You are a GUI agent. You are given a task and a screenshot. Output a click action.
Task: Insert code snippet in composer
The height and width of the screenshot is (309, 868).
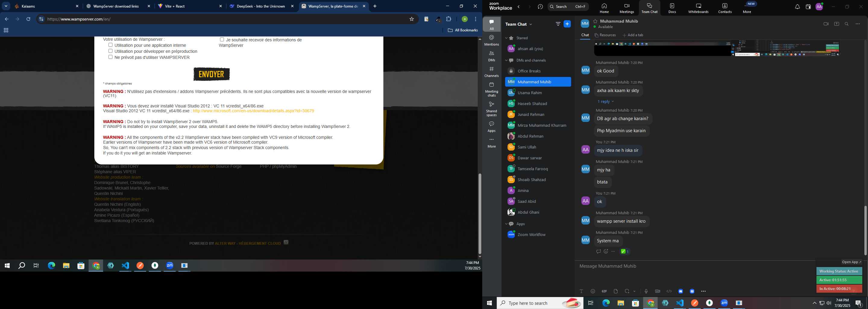click(669, 291)
